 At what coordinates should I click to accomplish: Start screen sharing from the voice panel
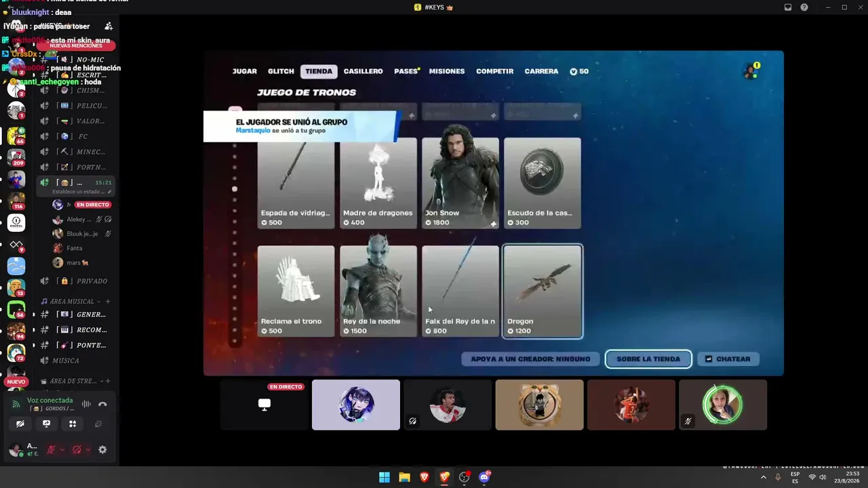pyautogui.click(x=46, y=424)
